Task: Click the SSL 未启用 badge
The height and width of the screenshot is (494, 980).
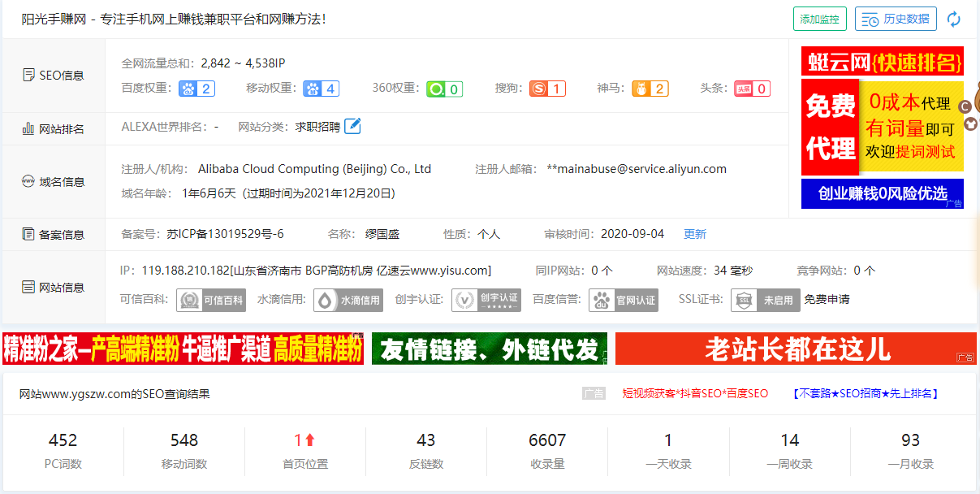Action: click(766, 300)
